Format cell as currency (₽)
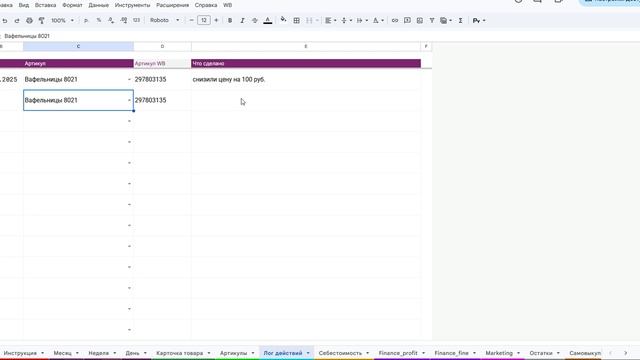 click(86, 20)
